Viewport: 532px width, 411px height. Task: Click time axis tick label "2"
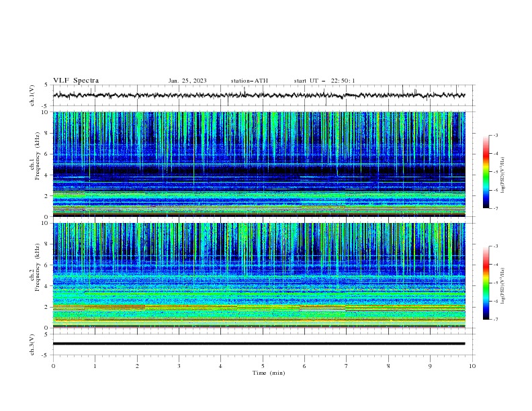(137, 366)
